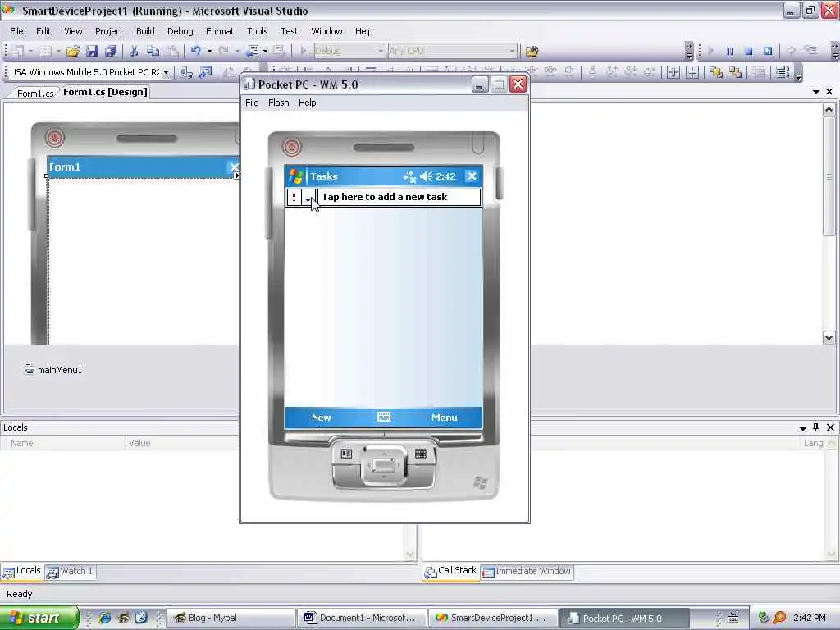840x630 pixels.
Task: Tap Windows Start flag on emulator
Action: pos(295,176)
